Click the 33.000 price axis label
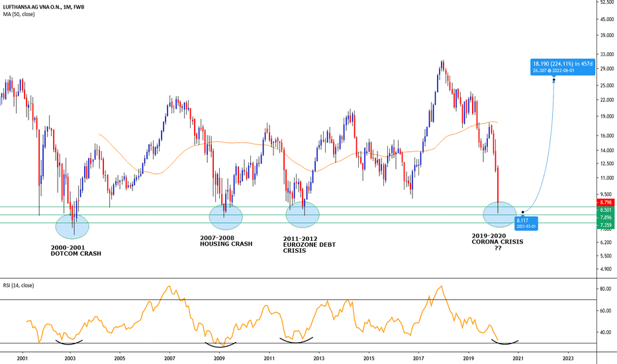 [606, 54]
